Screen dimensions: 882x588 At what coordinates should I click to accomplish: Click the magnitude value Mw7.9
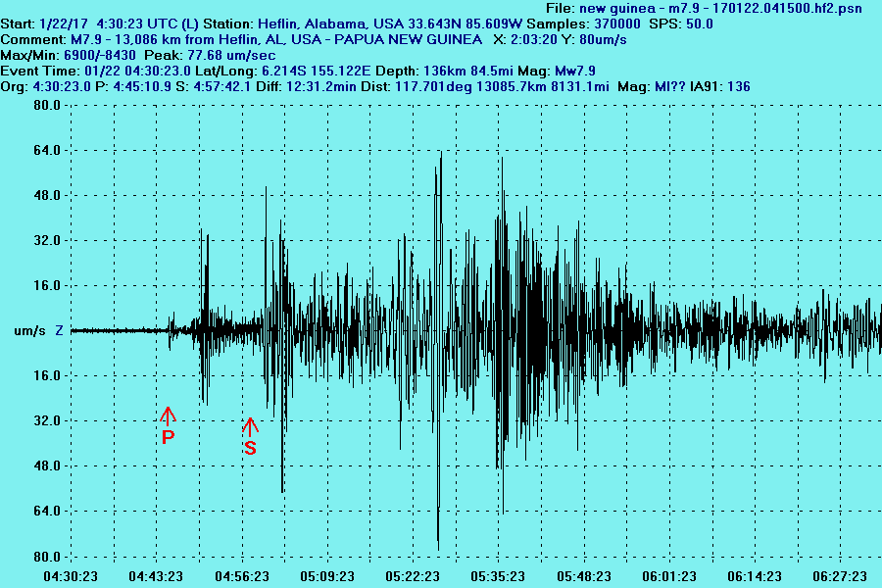tap(575, 72)
